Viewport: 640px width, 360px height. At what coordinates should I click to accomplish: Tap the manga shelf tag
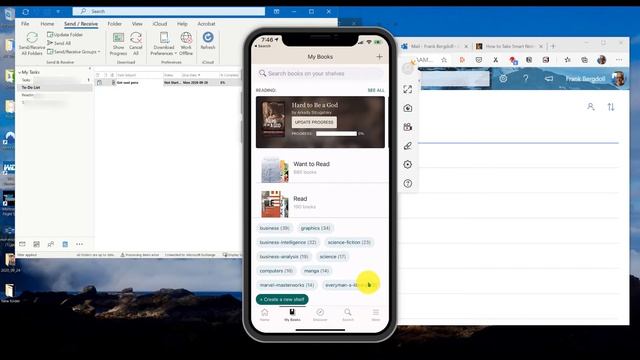pyautogui.click(x=316, y=271)
